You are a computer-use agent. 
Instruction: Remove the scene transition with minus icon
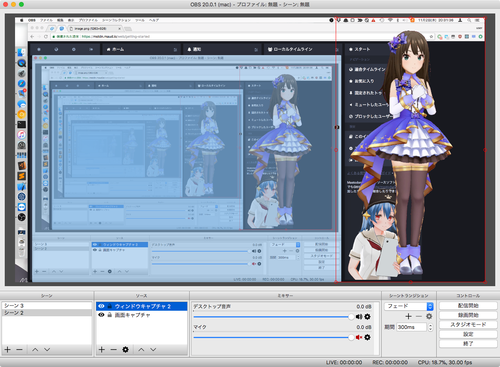[419, 316]
